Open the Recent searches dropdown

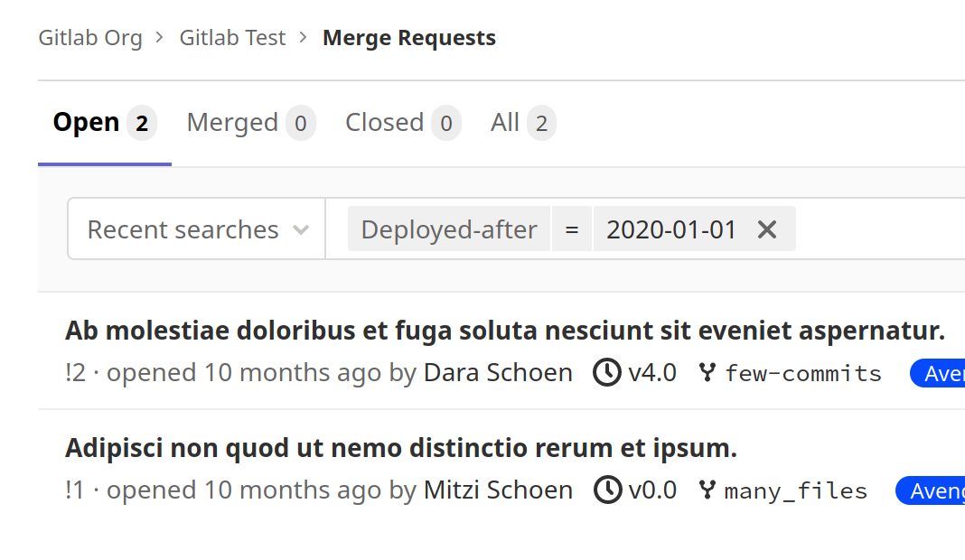[183, 229]
